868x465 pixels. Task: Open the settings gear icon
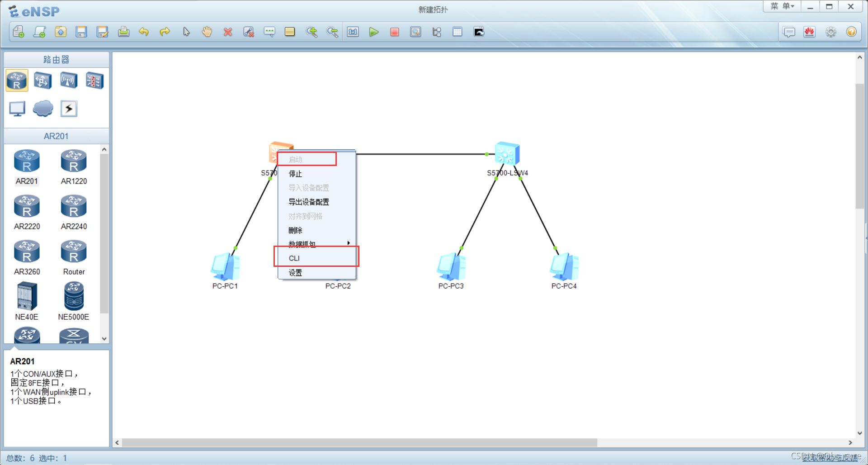point(830,32)
